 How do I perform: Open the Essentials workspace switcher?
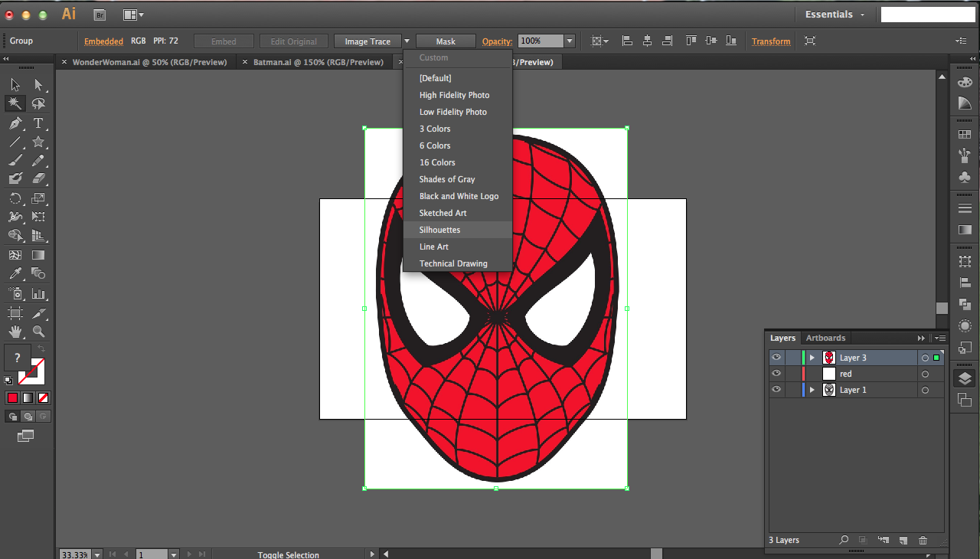pos(835,15)
